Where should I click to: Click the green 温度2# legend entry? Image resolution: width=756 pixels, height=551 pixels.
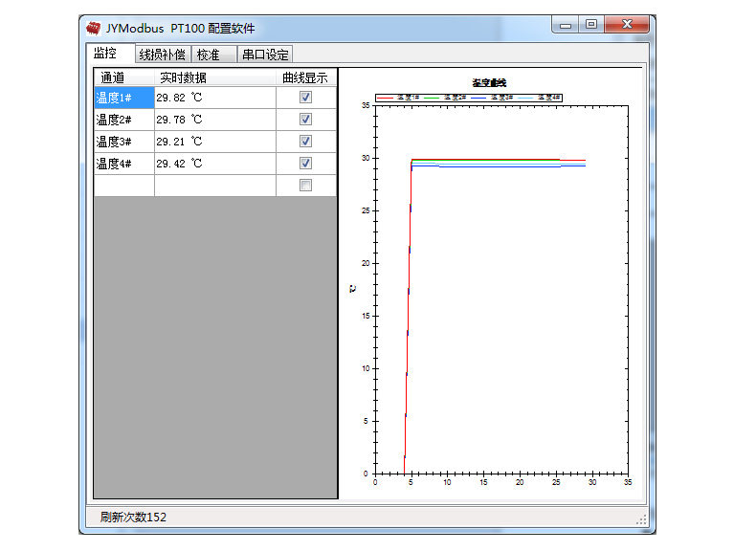pos(445,97)
